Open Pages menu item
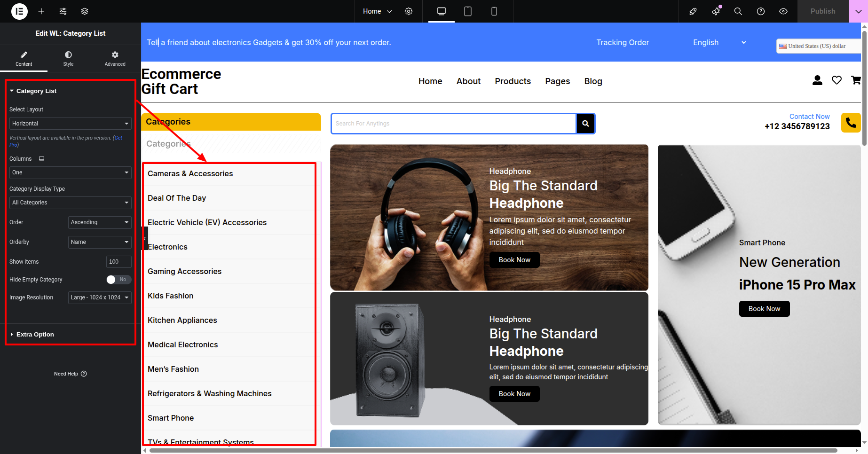 [557, 81]
